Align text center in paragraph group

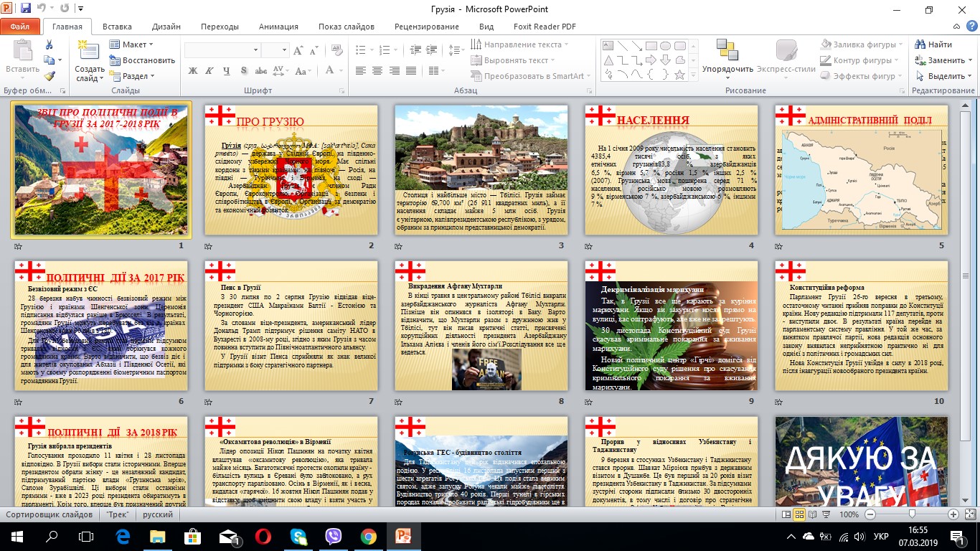coord(376,70)
